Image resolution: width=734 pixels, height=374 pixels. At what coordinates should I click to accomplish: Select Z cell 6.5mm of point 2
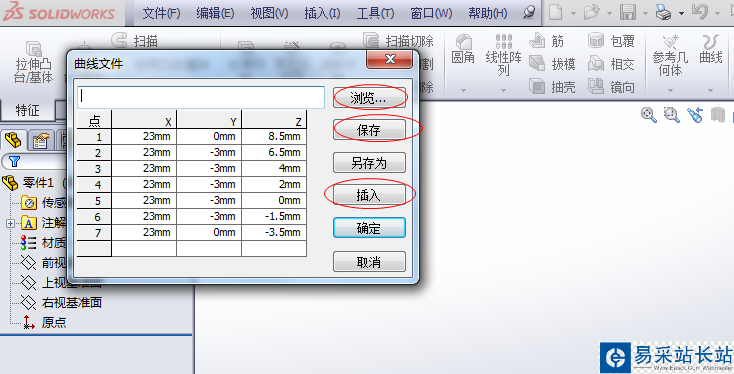pos(274,153)
